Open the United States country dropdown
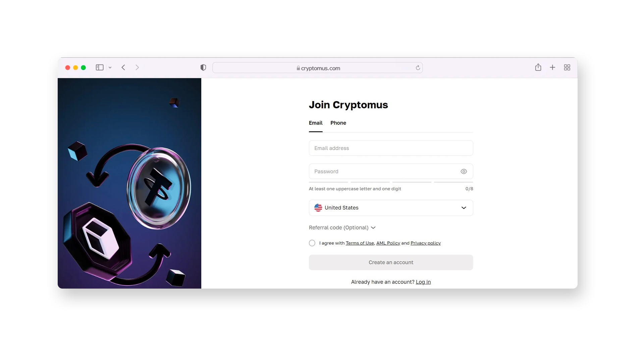This screenshot has height=362, width=644. click(x=391, y=208)
